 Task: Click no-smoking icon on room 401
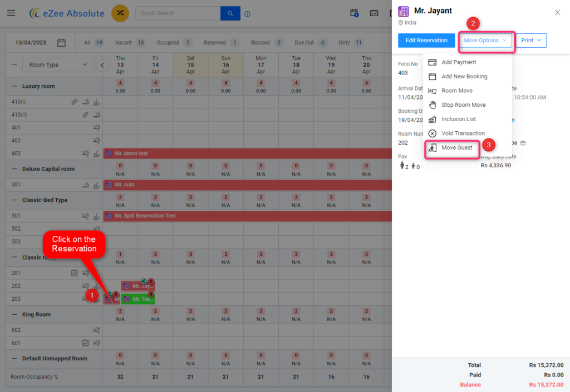[96, 128]
